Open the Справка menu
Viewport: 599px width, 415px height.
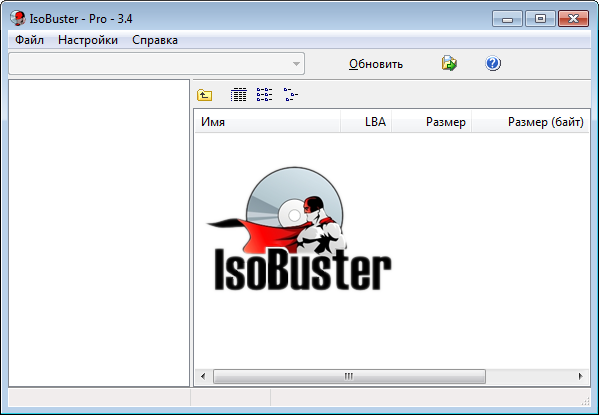[155, 40]
